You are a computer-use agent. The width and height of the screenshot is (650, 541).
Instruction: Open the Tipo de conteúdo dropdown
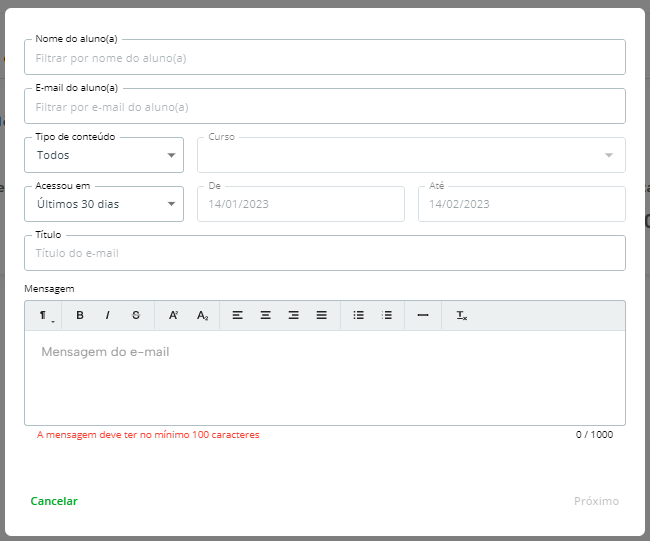(104, 155)
